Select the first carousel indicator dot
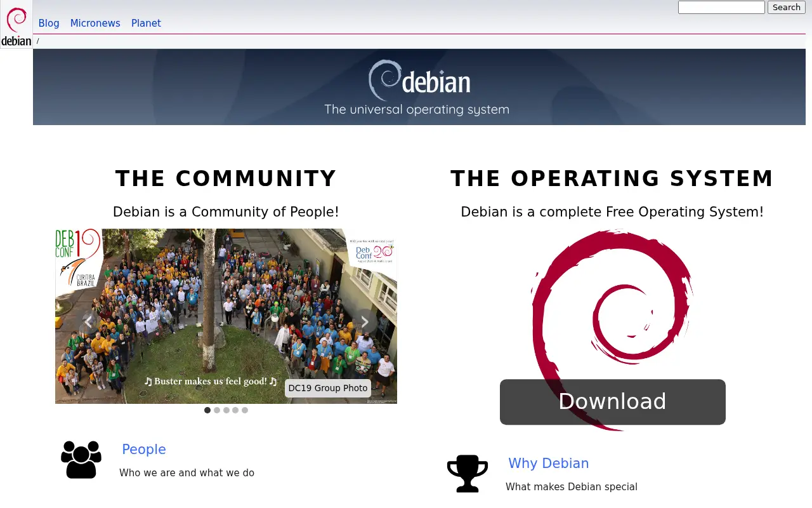This screenshot has height=508, width=812. pos(207,410)
